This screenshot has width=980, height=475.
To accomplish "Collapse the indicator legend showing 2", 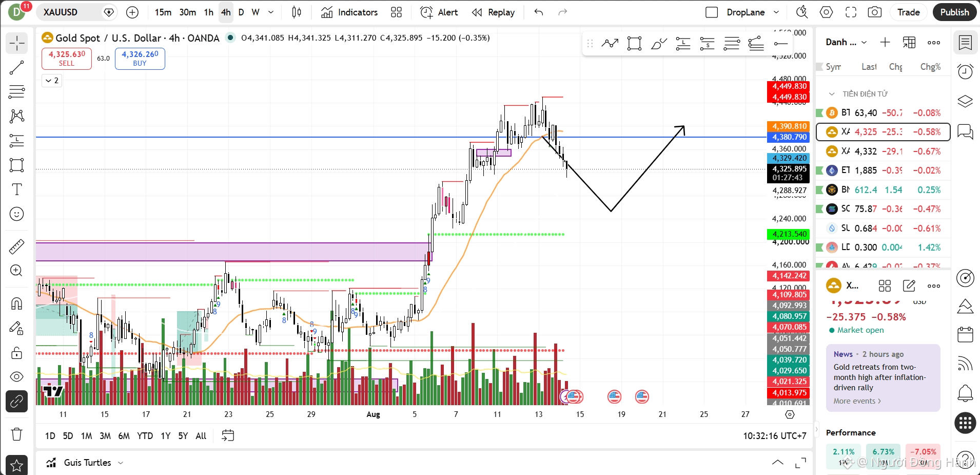I will click(52, 81).
